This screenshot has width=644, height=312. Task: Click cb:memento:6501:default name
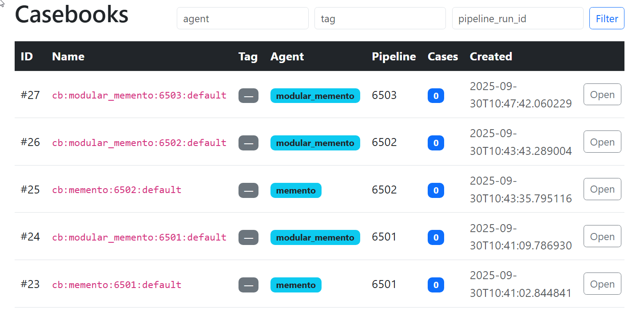pyautogui.click(x=116, y=285)
